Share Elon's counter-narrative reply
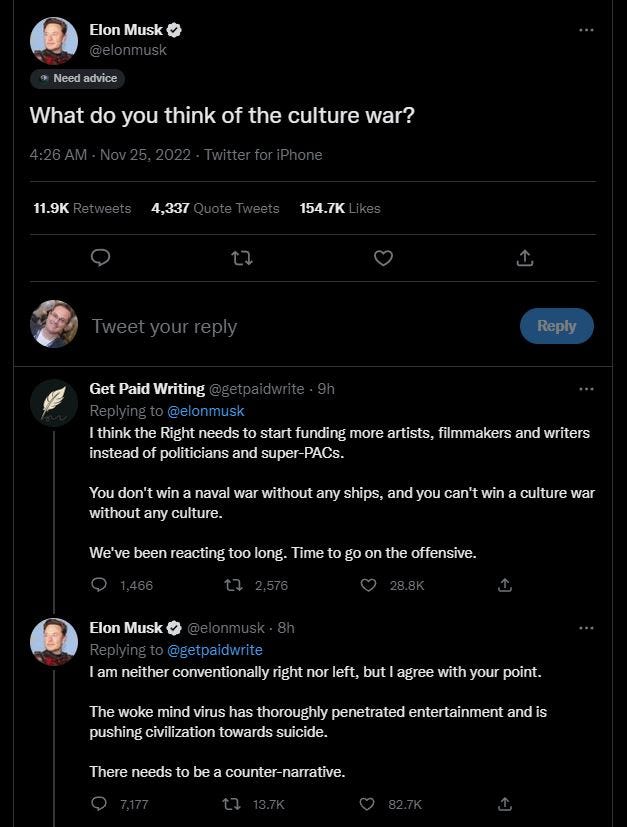 (505, 803)
